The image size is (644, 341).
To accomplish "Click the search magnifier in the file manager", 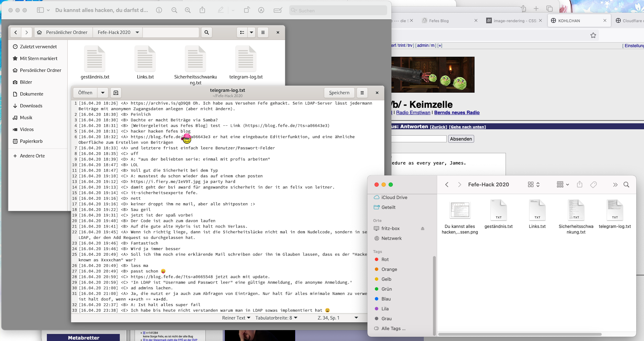I will pyautogui.click(x=207, y=32).
